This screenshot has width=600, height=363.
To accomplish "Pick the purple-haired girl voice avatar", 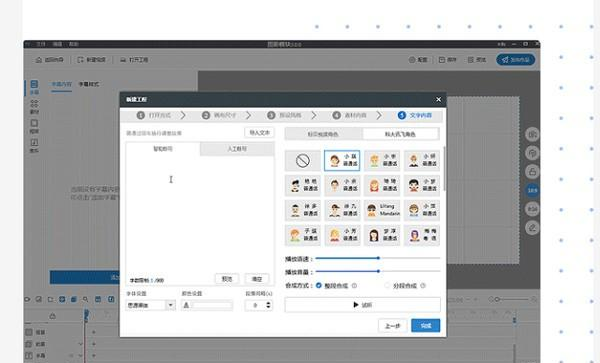I will coord(422,235).
